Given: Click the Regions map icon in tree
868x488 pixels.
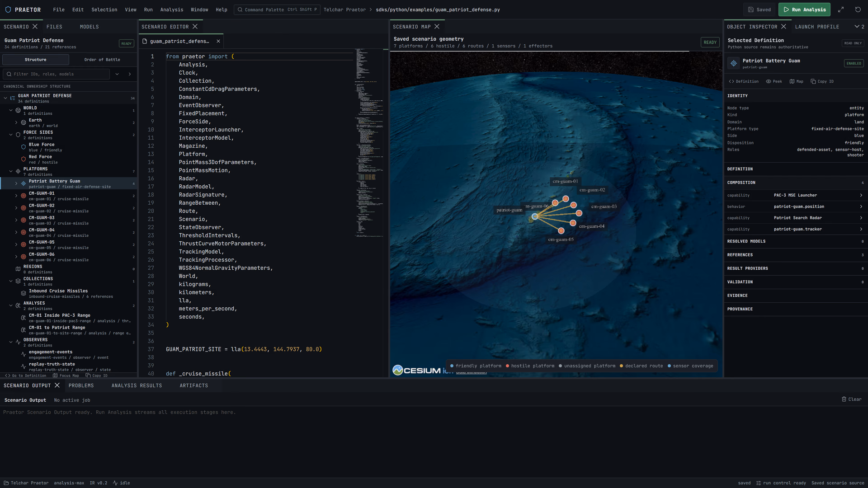Looking at the screenshot, I should click(18, 269).
